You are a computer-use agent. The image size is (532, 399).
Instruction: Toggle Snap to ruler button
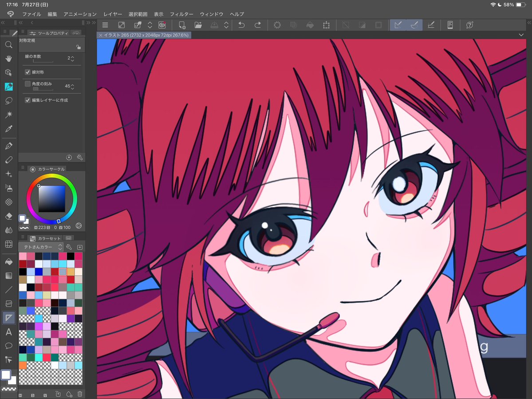click(398, 25)
